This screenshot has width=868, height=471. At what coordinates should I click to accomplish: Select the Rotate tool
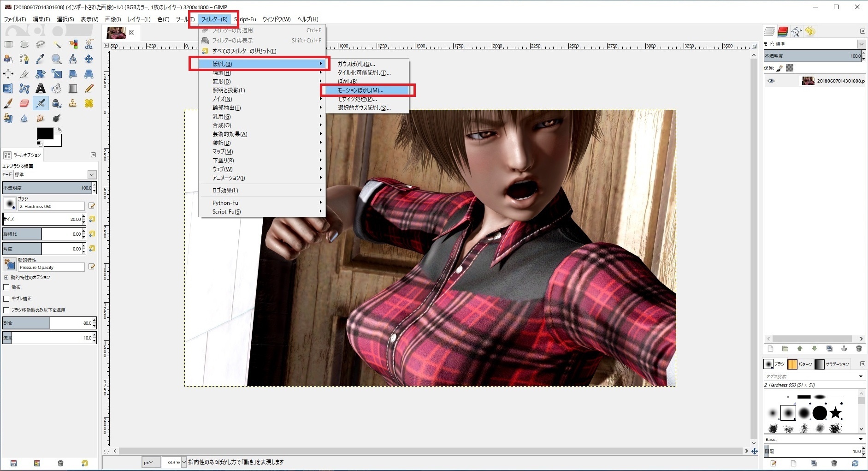pyautogui.click(x=41, y=74)
